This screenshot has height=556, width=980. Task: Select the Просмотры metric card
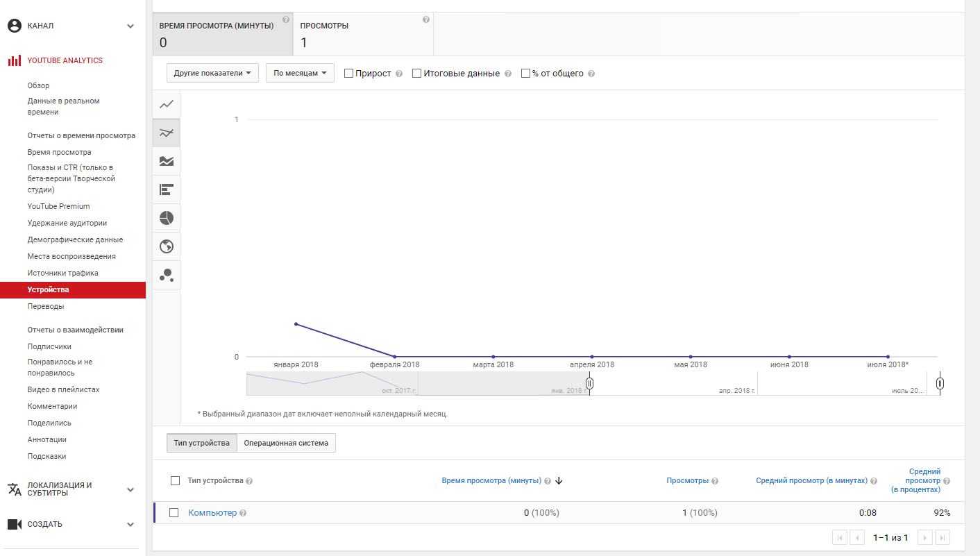point(363,35)
